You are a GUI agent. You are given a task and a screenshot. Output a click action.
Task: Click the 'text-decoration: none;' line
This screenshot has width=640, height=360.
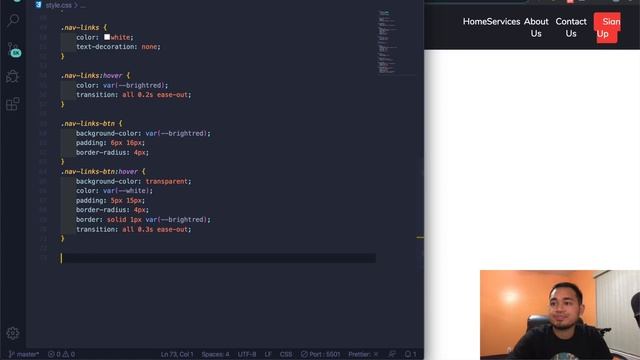pos(118,47)
